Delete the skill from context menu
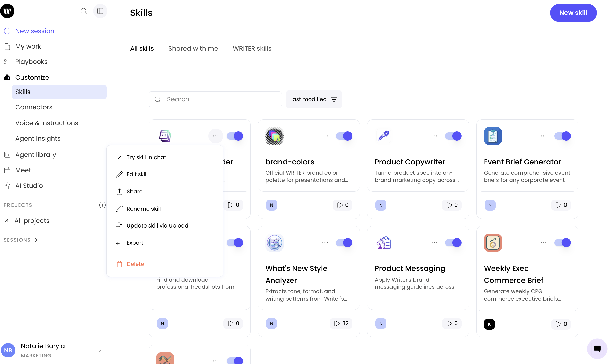Screen dimensions: 610x364 pyautogui.click(x=165, y=264)
